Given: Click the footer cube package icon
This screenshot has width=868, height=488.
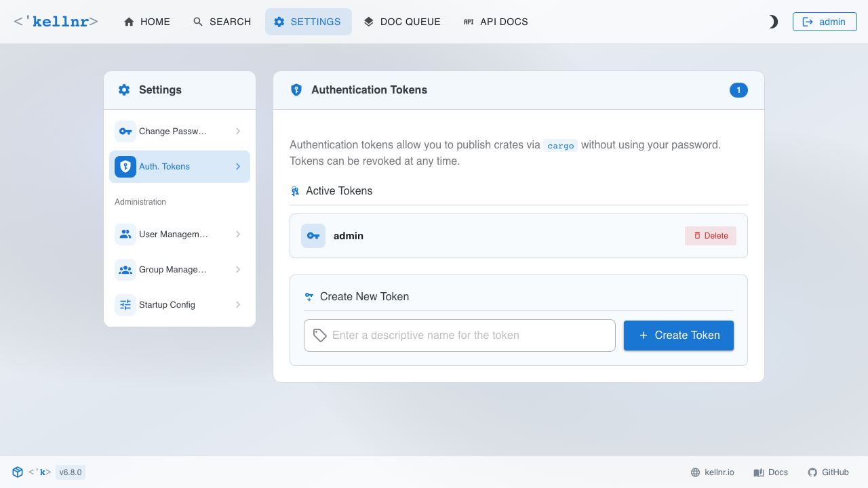Looking at the screenshot, I should point(18,472).
